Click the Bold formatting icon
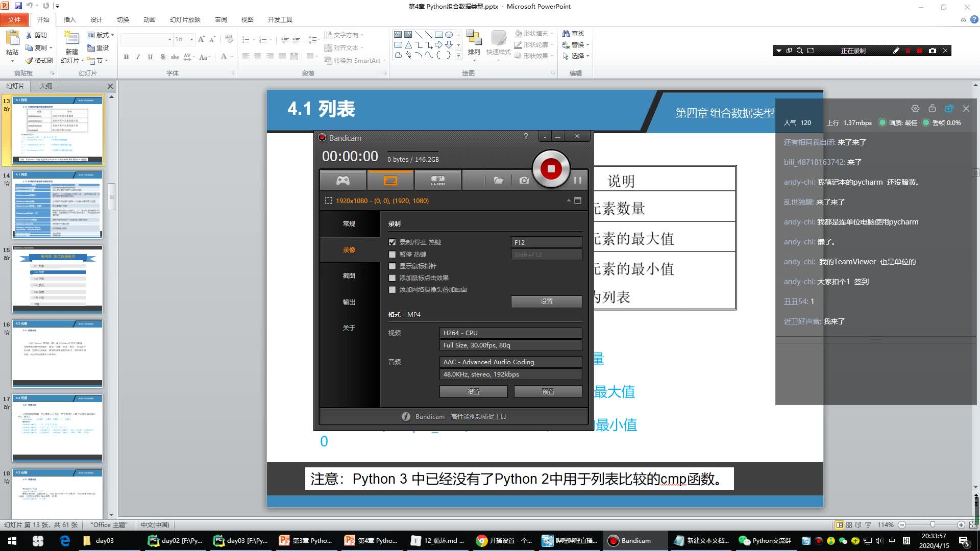This screenshot has height=551, width=980. click(x=126, y=57)
